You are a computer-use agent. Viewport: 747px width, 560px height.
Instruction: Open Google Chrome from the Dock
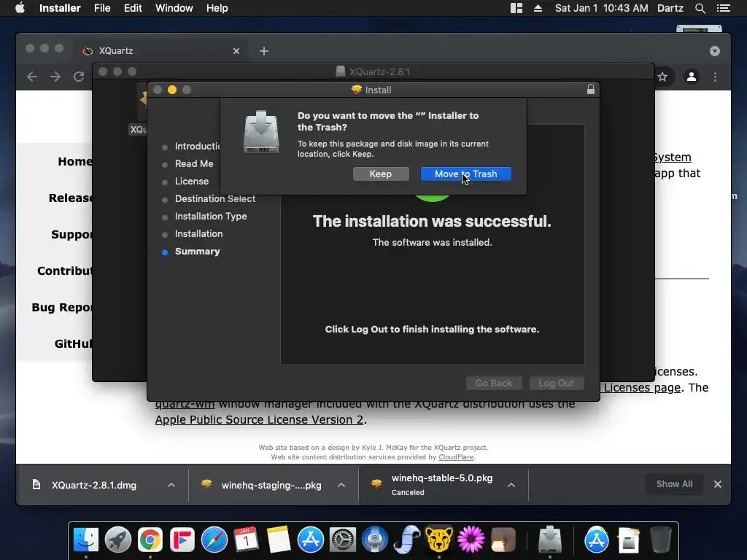pos(150,540)
